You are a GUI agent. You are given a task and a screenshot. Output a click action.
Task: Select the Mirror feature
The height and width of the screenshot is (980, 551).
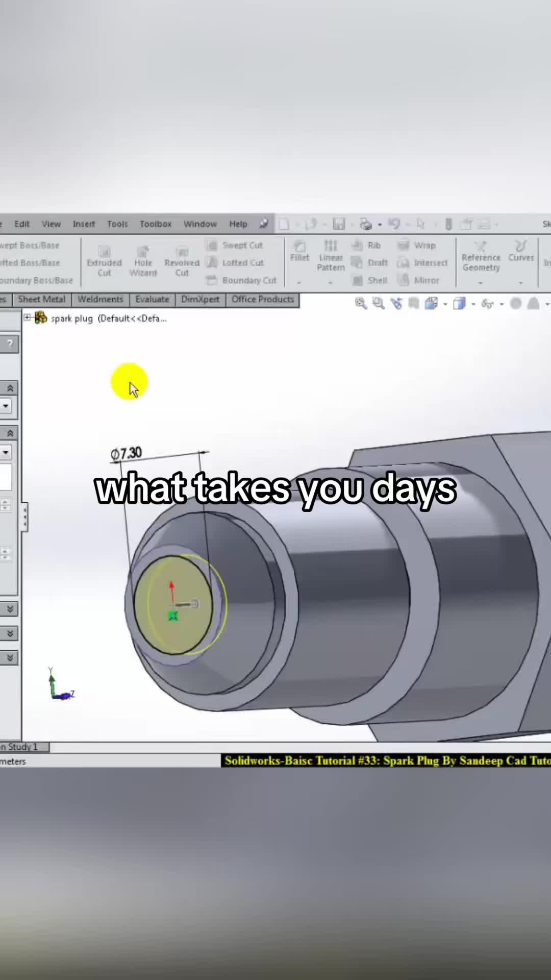click(418, 280)
